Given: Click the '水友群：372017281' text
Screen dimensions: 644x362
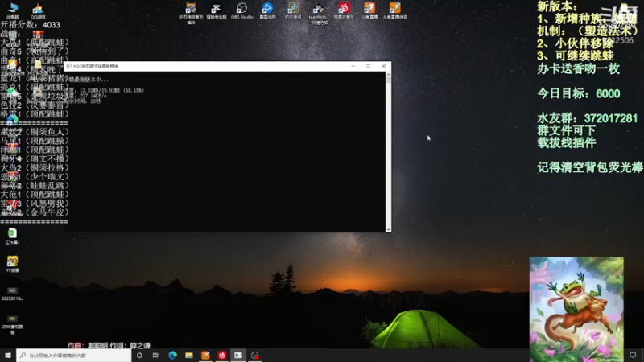Looking at the screenshot, I should pos(588,118).
